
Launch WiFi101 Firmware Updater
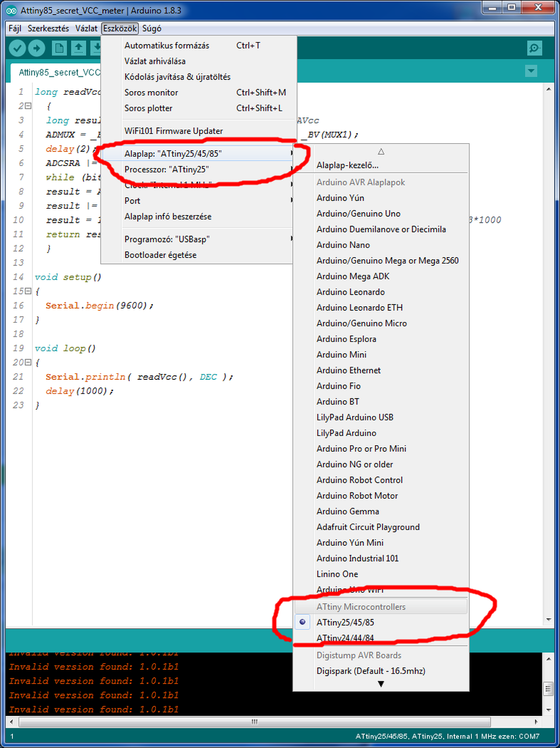click(x=199, y=131)
